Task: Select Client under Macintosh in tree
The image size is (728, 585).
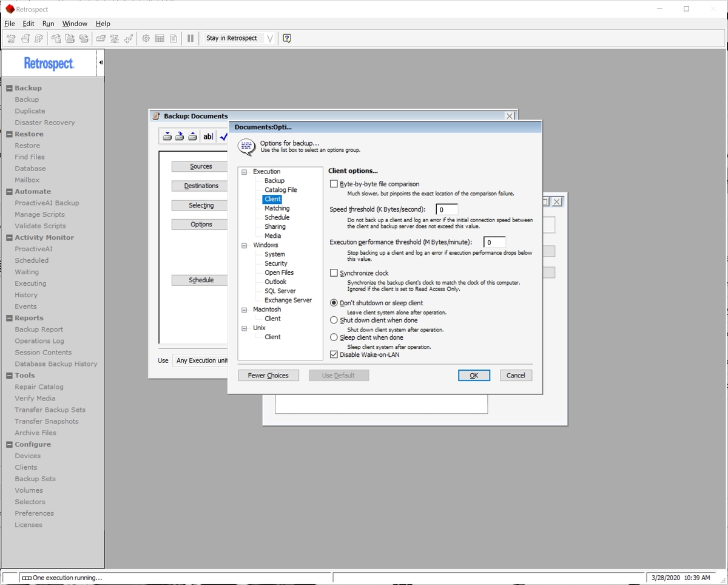Action: pyautogui.click(x=272, y=319)
